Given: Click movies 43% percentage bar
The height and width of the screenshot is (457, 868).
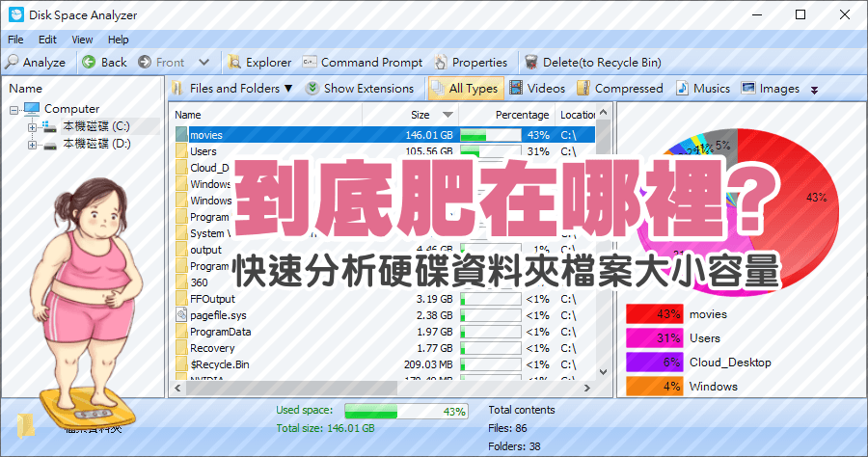Looking at the screenshot, I should point(491,135).
